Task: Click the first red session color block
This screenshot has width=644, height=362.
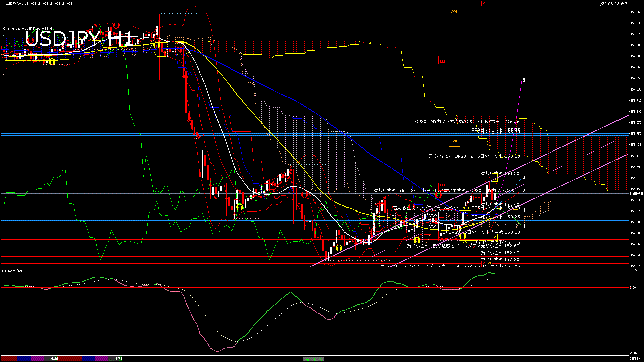Action: pyautogui.click(x=9, y=359)
